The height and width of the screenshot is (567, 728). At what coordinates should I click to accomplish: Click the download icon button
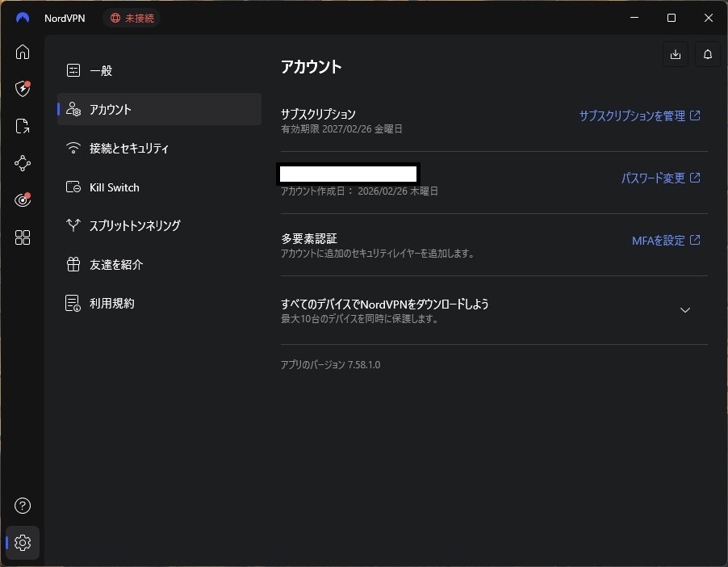[x=676, y=54]
